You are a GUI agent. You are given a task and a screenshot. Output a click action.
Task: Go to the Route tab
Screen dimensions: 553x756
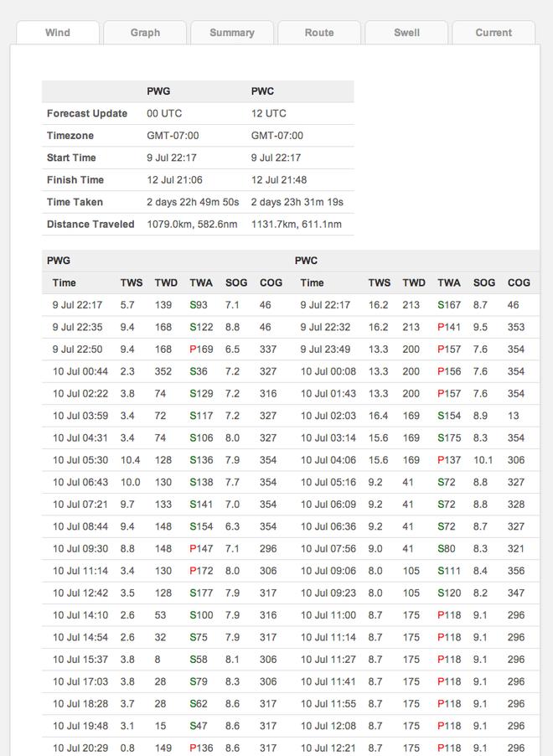(x=319, y=33)
